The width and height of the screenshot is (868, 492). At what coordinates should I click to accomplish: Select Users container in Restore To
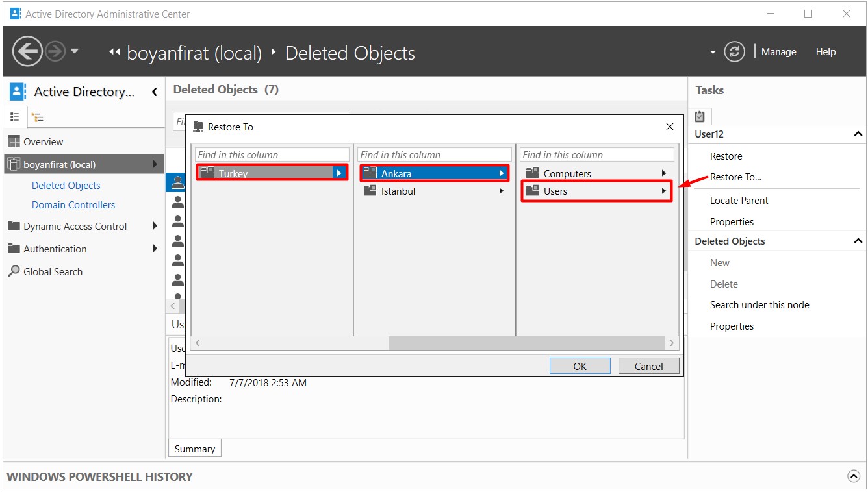click(597, 191)
